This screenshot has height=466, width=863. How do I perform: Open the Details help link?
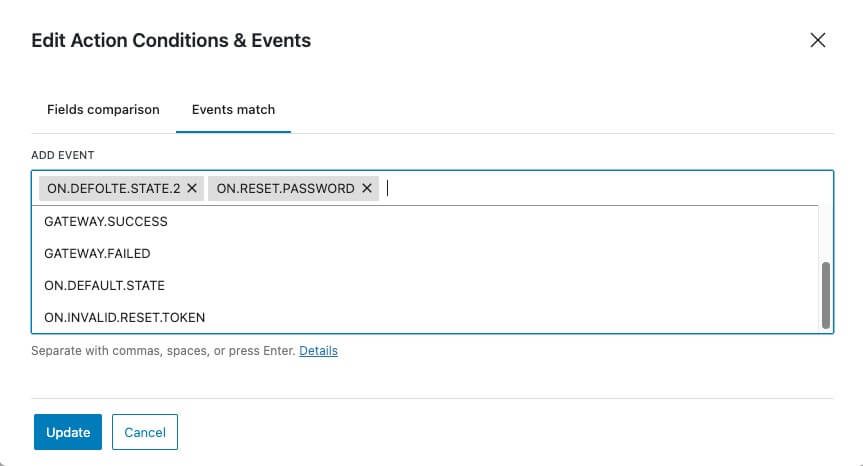pyautogui.click(x=318, y=351)
